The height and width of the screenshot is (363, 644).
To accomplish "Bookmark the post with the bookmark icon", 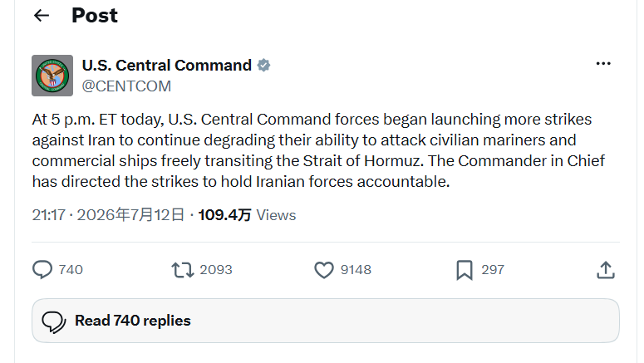I will (465, 270).
